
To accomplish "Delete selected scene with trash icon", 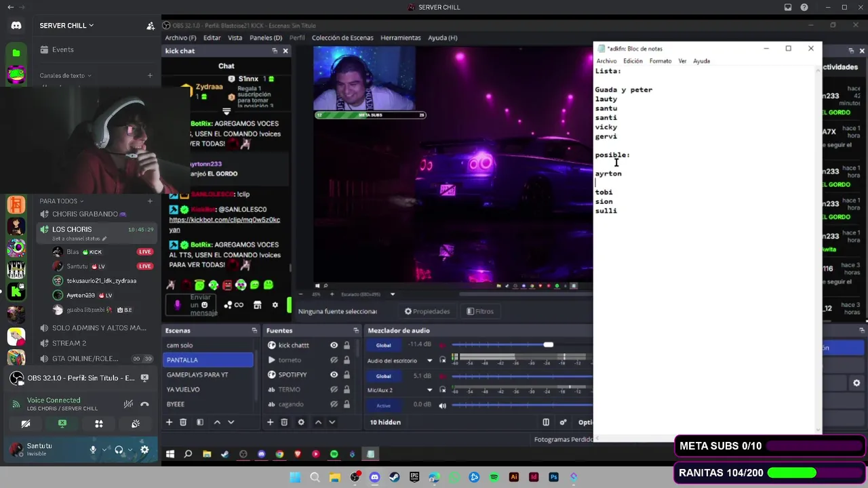I will 183,422.
